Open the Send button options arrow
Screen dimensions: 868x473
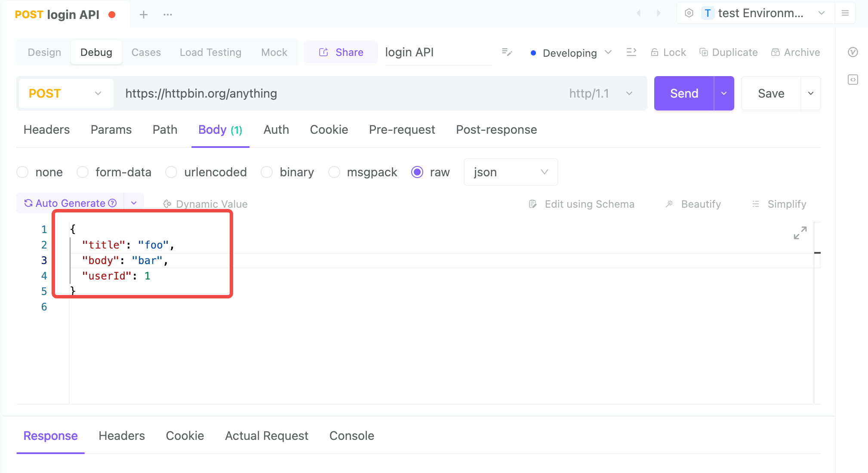pyautogui.click(x=724, y=93)
